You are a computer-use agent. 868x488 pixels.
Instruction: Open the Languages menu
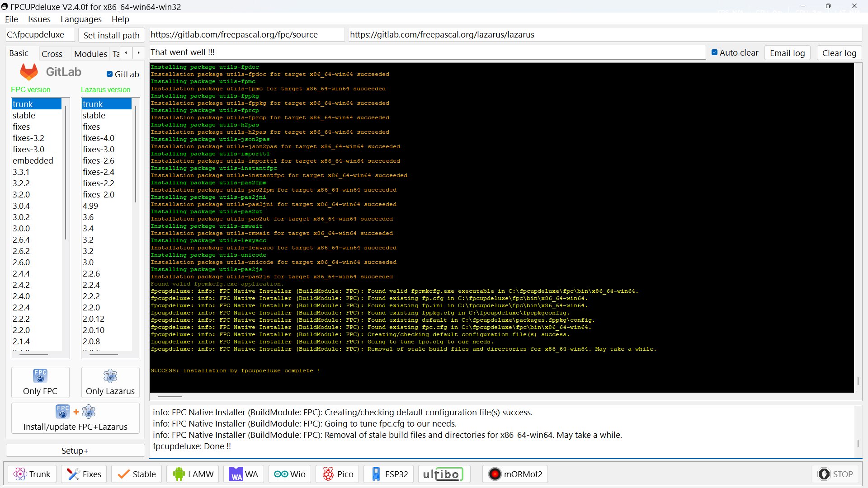(x=81, y=19)
